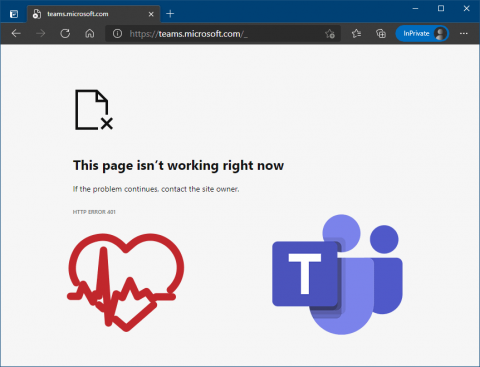Screen dimensions: 480x367
Task: Maximize the browser window
Action: click(441, 9)
